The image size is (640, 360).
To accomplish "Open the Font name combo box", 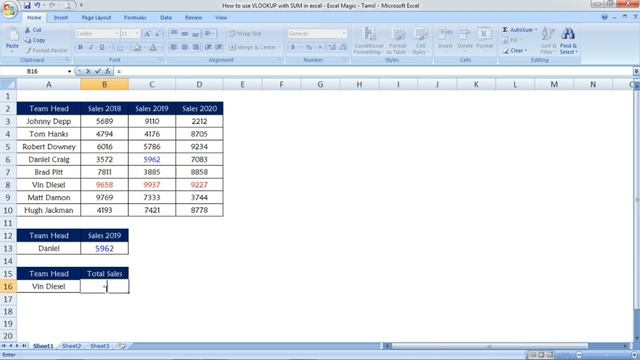I will coord(97,33).
